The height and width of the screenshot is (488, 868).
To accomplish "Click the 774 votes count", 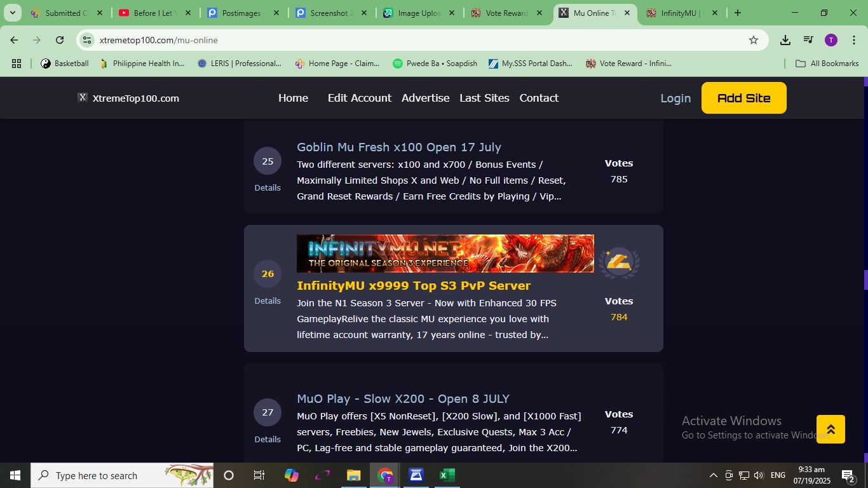I will coord(619,430).
